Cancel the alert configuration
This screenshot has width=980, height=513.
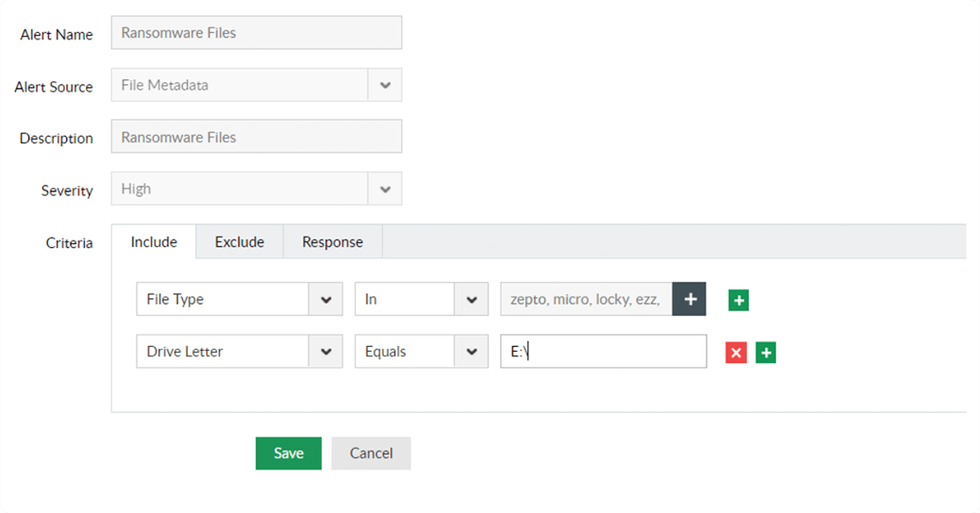click(372, 453)
